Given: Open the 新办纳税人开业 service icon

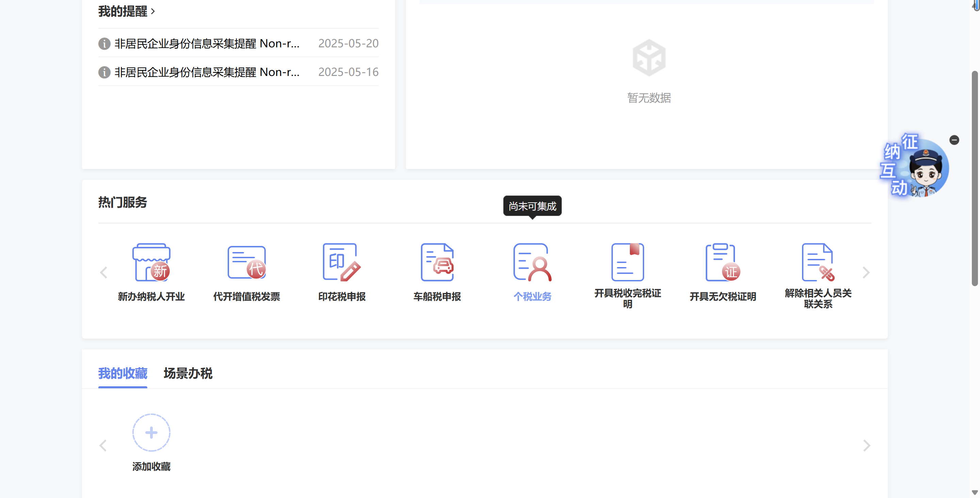Looking at the screenshot, I should pyautogui.click(x=151, y=262).
